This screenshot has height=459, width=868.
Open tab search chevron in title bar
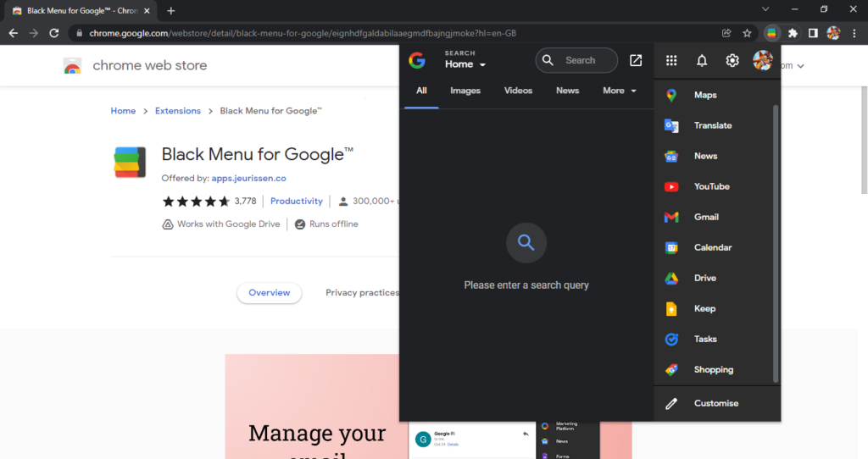click(x=765, y=9)
